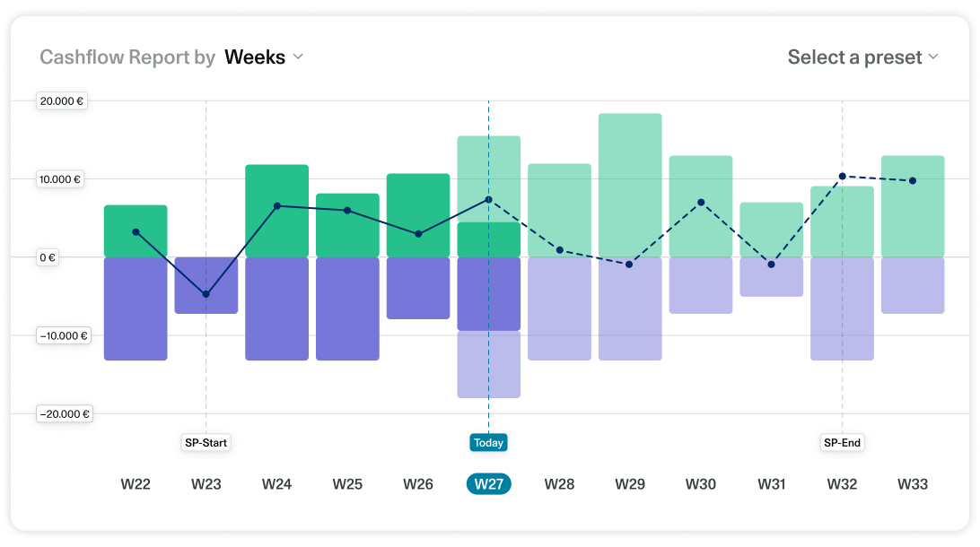The height and width of the screenshot is (547, 980).
Task: Click the 0 € axis label
Action: point(47,257)
